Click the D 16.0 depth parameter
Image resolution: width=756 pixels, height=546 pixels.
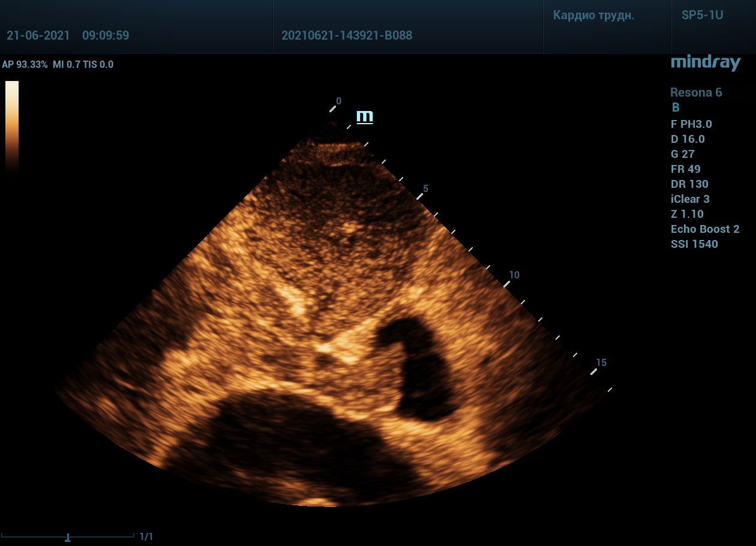coord(688,139)
